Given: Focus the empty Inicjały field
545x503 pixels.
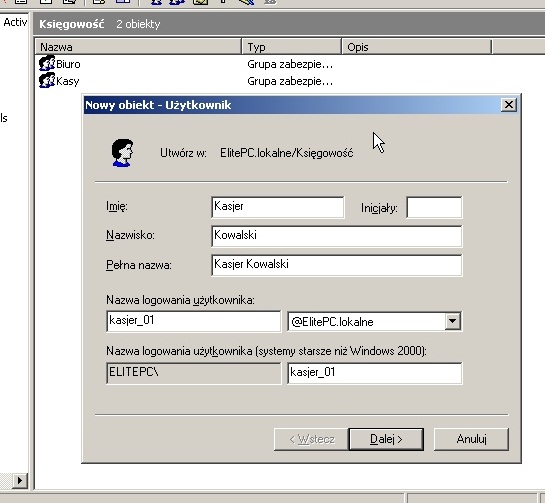Looking at the screenshot, I should [434, 207].
